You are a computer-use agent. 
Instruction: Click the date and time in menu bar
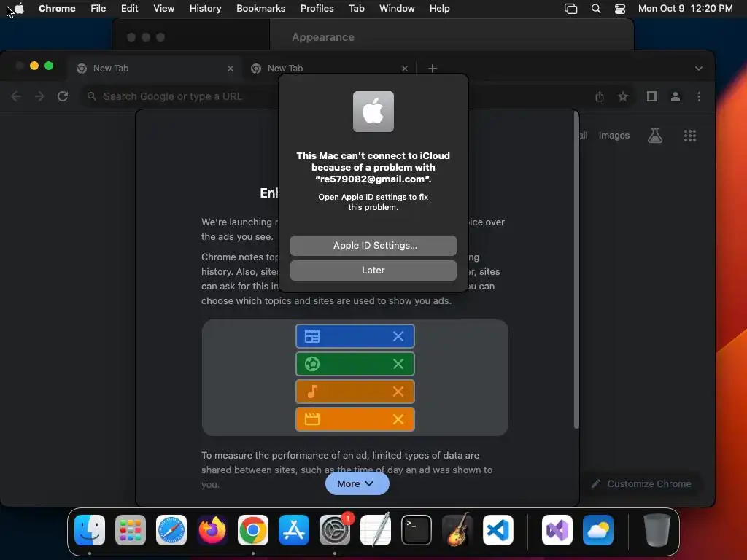[x=685, y=8]
